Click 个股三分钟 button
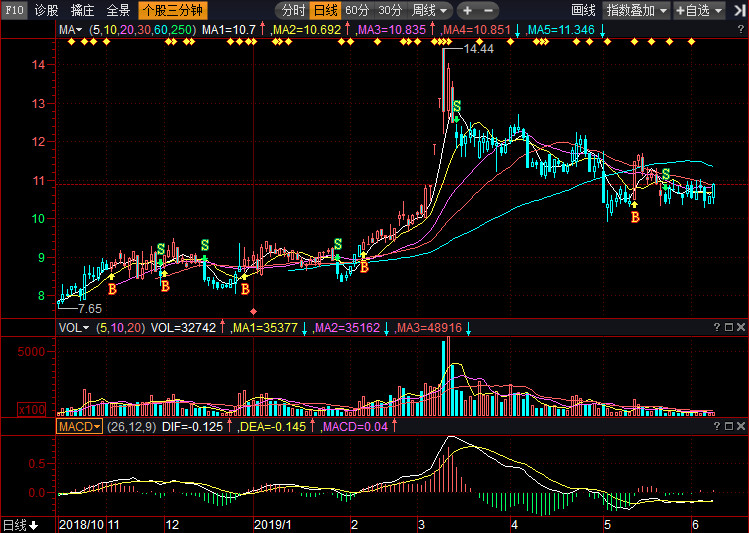 point(173,10)
